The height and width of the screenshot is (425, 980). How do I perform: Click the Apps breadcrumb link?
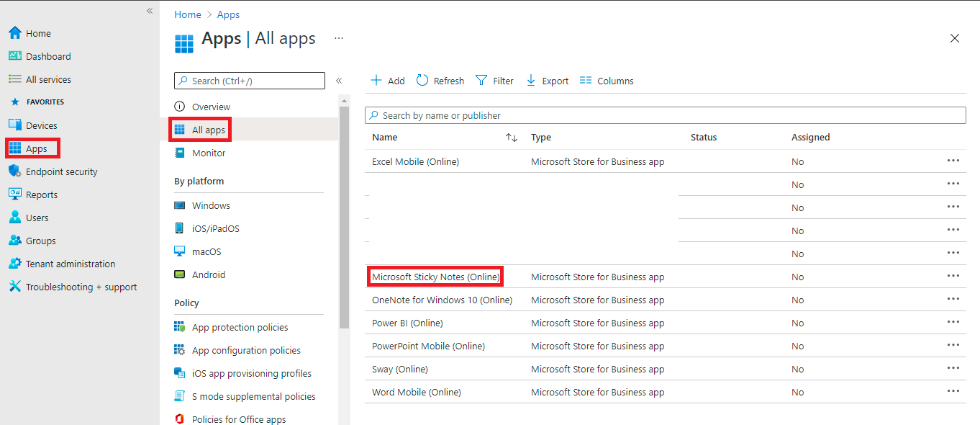pyautogui.click(x=229, y=14)
